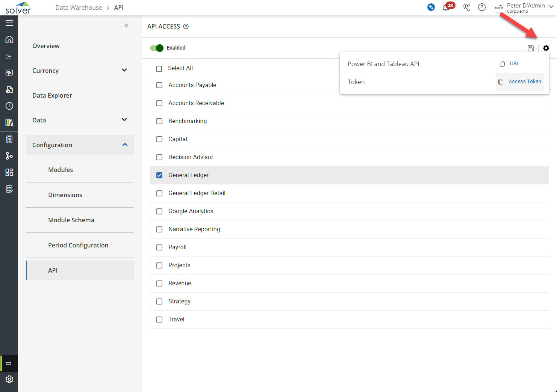Collapse the navigation panel with double chevron
This screenshot has height=392, width=557.
click(126, 26)
